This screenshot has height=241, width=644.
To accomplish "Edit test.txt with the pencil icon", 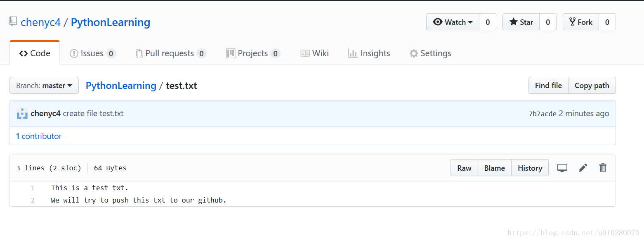I will tap(583, 168).
